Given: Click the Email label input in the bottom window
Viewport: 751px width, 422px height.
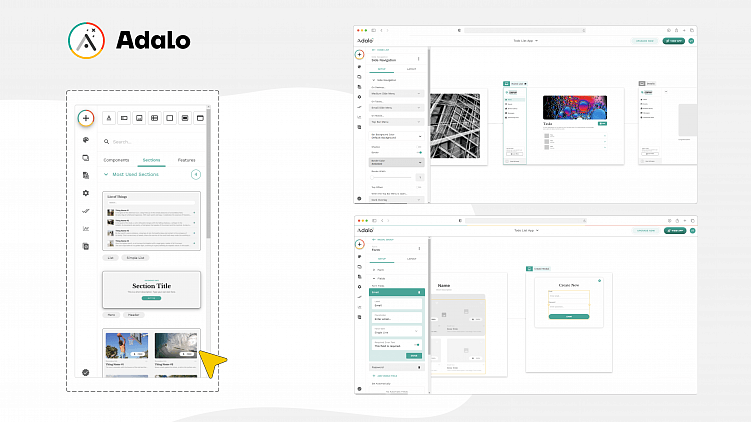Looking at the screenshot, I should pyautogui.click(x=397, y=304).
